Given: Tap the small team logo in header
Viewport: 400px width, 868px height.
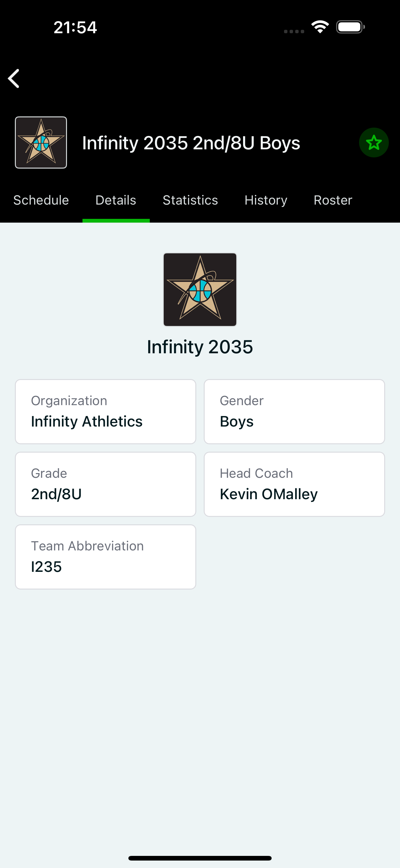Looking at the screenshot, I should point(41,142).
